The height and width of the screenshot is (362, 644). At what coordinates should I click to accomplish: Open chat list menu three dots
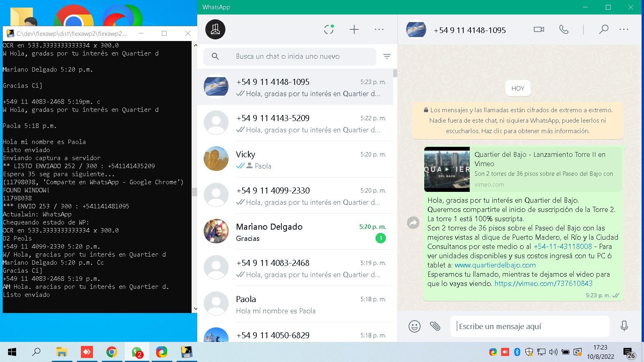pos(379,29)
